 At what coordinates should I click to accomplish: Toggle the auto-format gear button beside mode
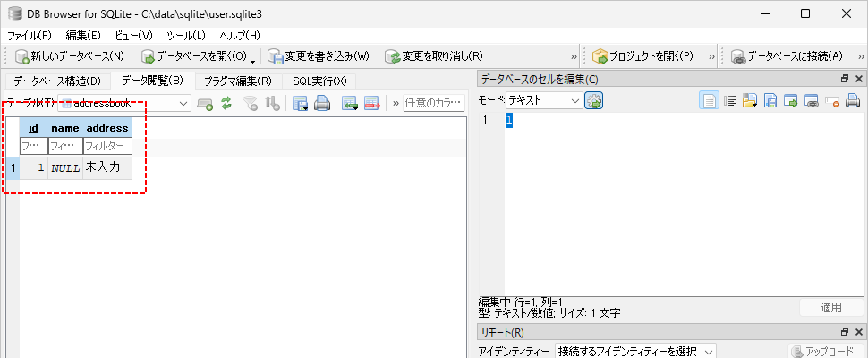point(594,101)
